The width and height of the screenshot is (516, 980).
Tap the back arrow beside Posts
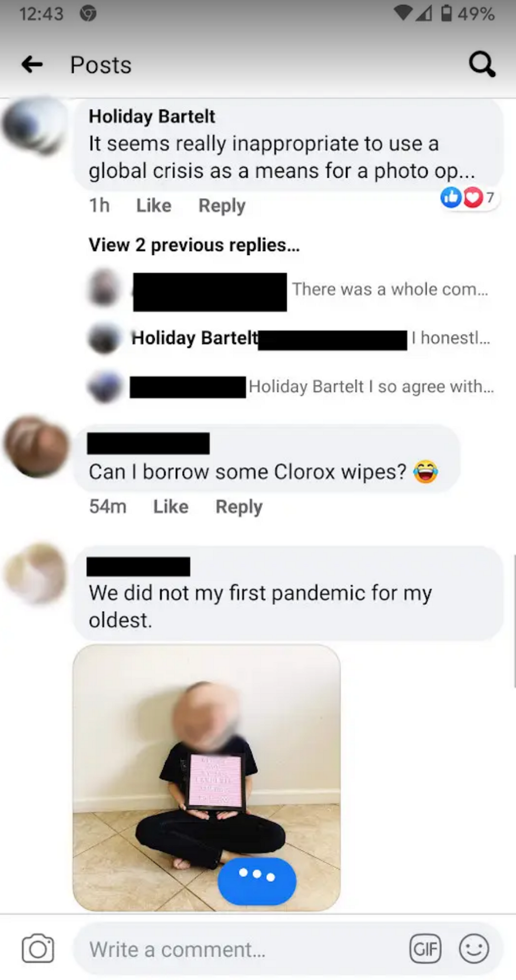32,65
